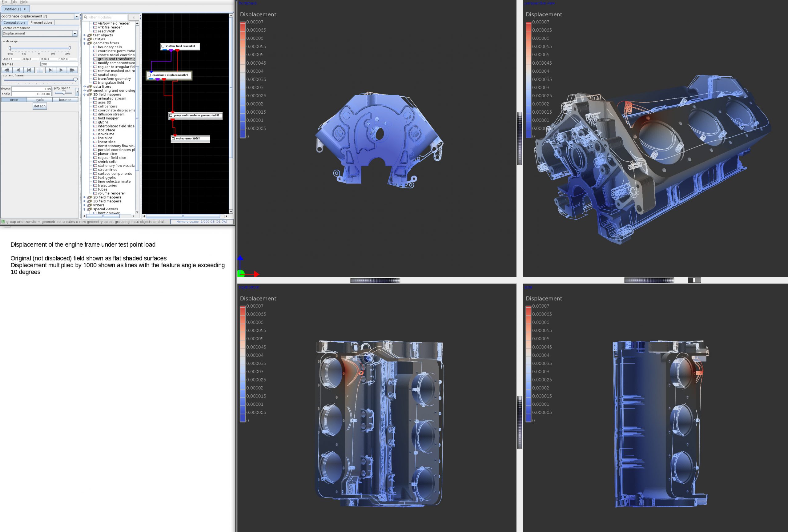The image size is (788, 532).
Task: Click the step forward one frame button
Action: tap(50, 70)
